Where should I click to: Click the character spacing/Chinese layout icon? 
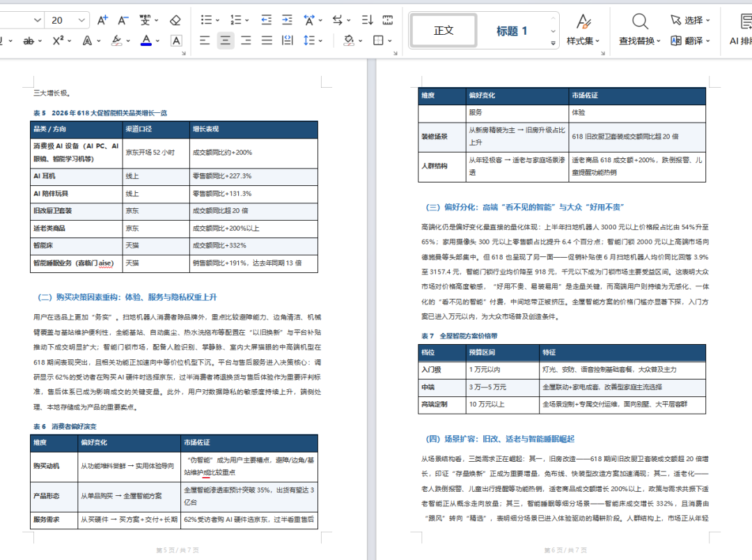[309, 20]
